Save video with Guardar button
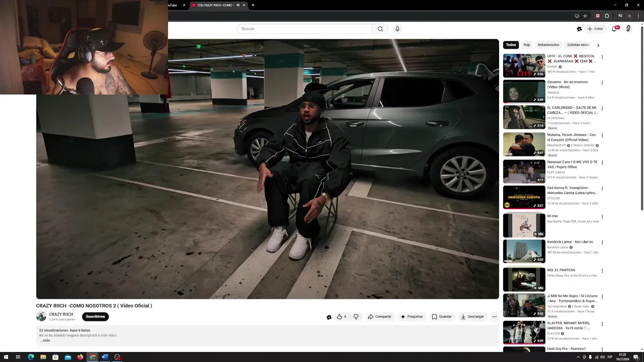Image resolution: width=644 pixels, height=362 pixels. coord(442,317)
